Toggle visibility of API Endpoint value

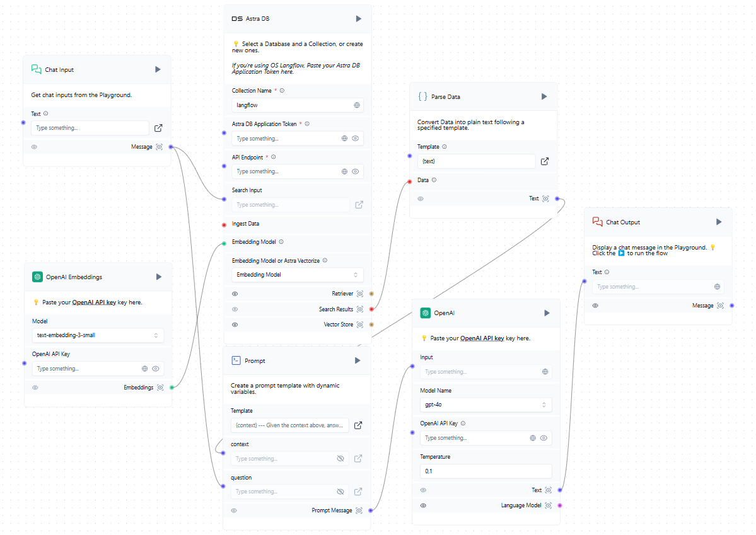tap(356, 171)
